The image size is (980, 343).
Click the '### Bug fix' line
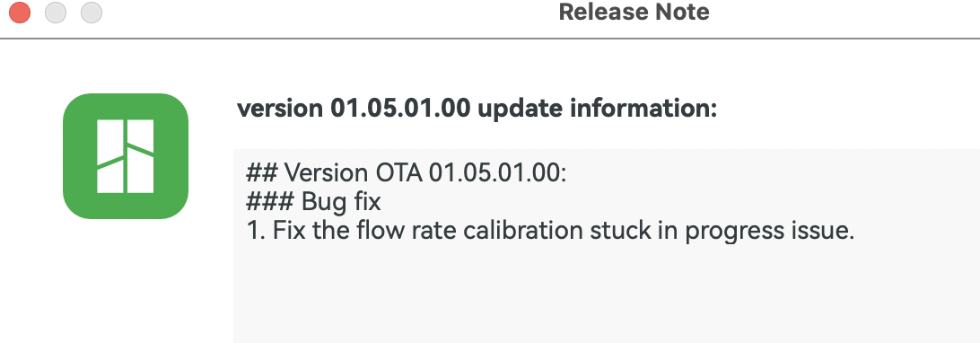tap(313, 202)
